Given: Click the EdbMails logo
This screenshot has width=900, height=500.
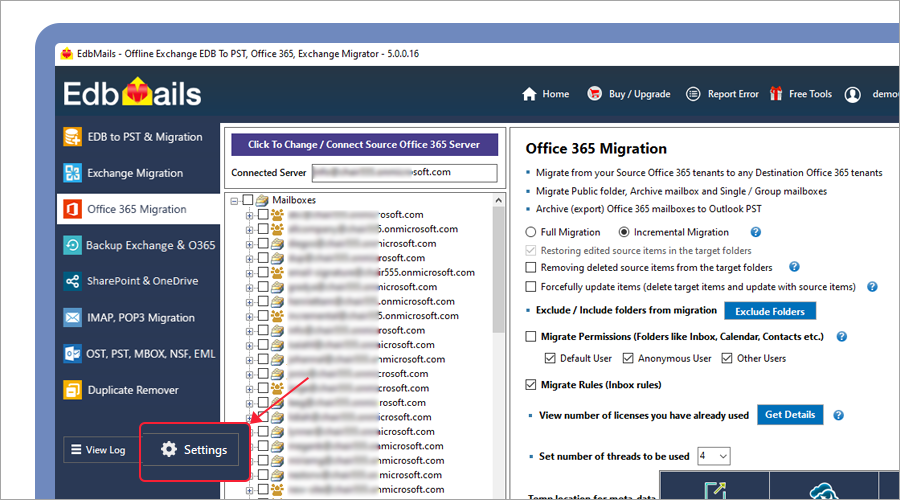Looking at the screenshot, I should click(x=132, y=93).
